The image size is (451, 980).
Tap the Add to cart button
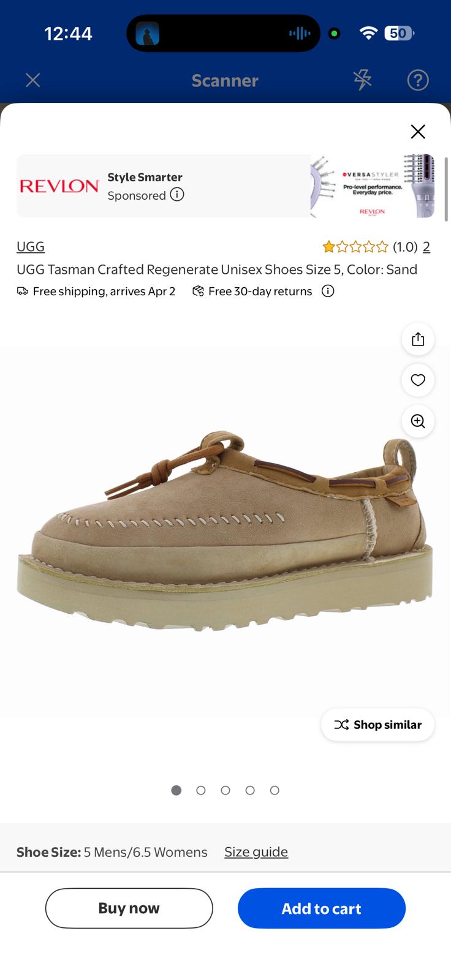(x=322, y=908)
